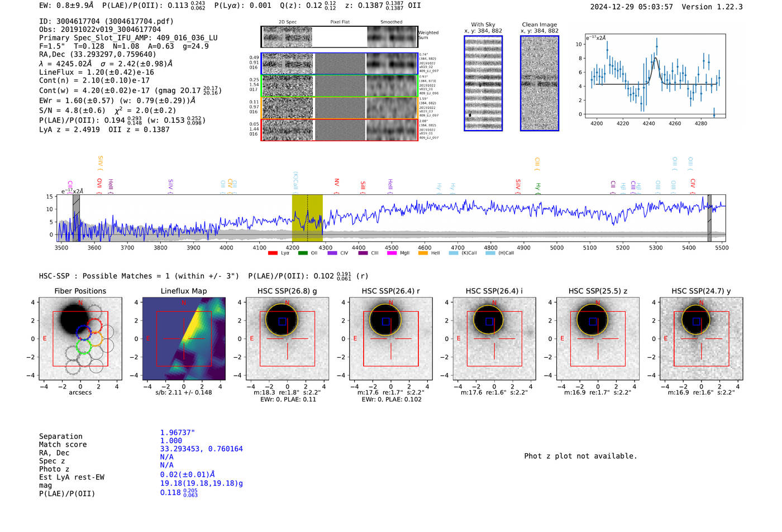Select the Weighted Sum 2D spectrum row

[340, 37]
